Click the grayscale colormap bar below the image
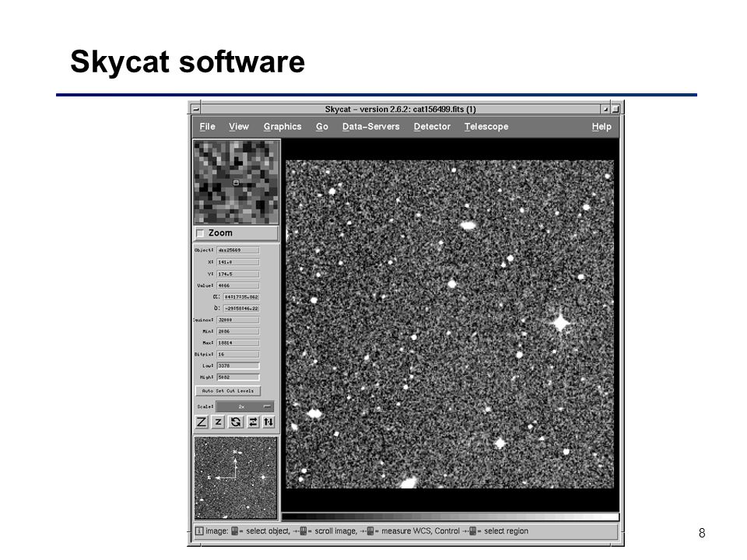 [451, 516]
